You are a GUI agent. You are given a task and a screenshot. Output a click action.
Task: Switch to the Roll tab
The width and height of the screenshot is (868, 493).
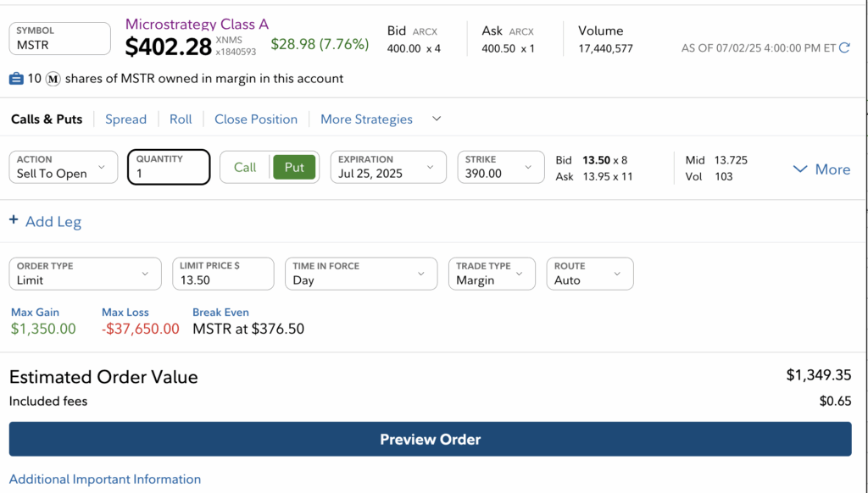click(181, 119)
